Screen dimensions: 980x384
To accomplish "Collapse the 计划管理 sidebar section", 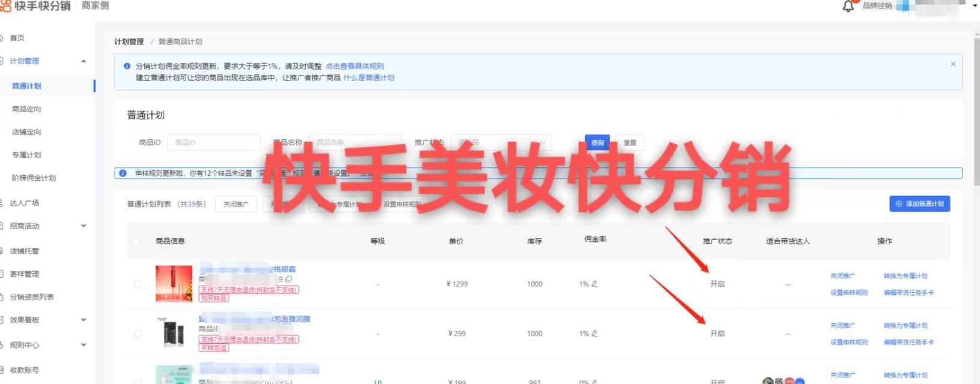I will tap(83, 61).
